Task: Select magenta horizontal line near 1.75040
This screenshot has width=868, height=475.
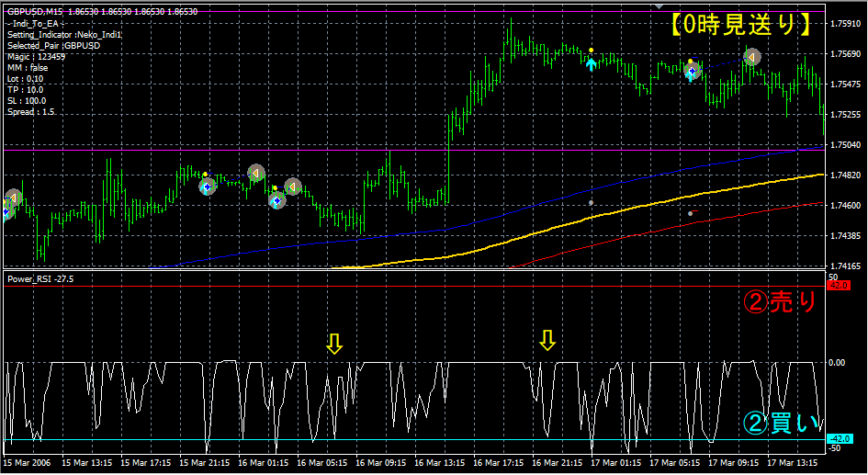Action: (414, 150)
